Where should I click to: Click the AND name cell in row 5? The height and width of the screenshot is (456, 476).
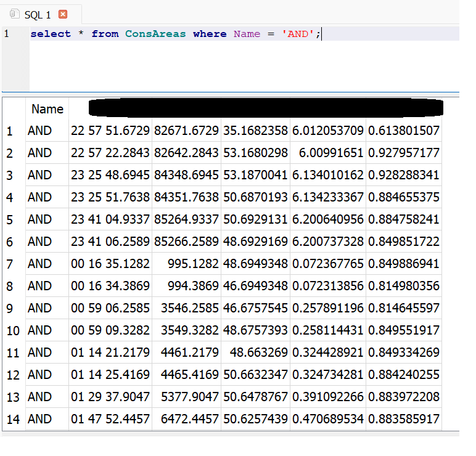[x=47, y=219]
